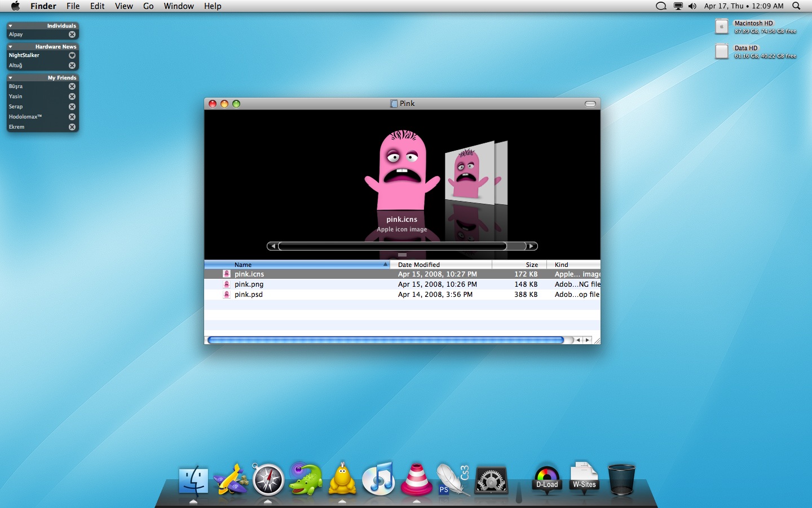Select the pink.png file row

(402, 284)
